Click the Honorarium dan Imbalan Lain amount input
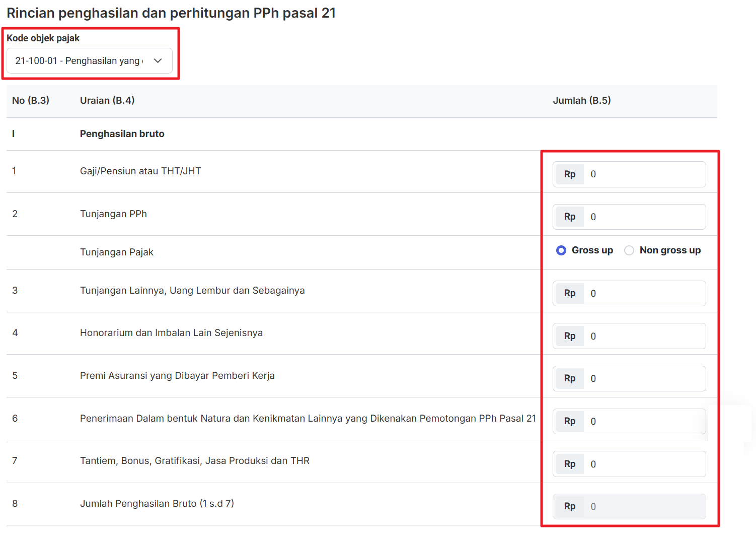Image resolution: width=756 pixels, height=535 pixels. tap(644, 336)
